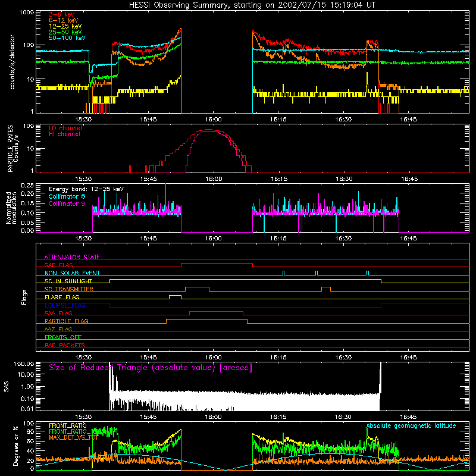Click the Size of Reduced Triangle title
This screenshot has width=476, height=476.
point(151,368)
